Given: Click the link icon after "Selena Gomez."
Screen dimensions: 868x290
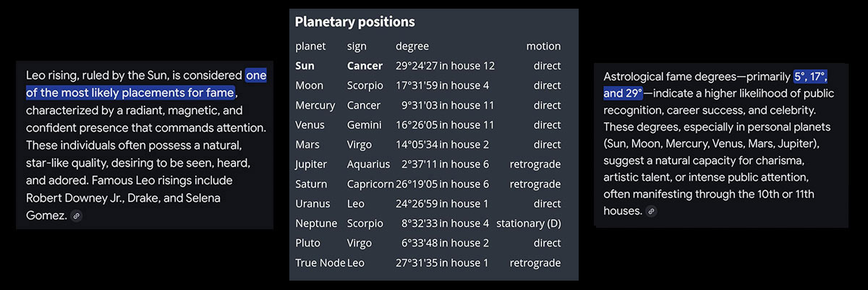Looking at the screenshot, I should (x=77, y=216).
